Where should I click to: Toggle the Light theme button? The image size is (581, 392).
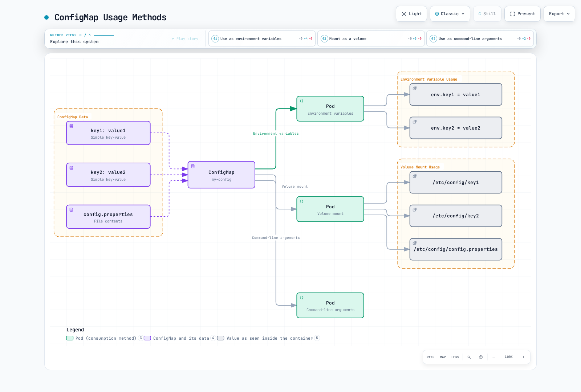pyautogui.click(x=411, y=14)
